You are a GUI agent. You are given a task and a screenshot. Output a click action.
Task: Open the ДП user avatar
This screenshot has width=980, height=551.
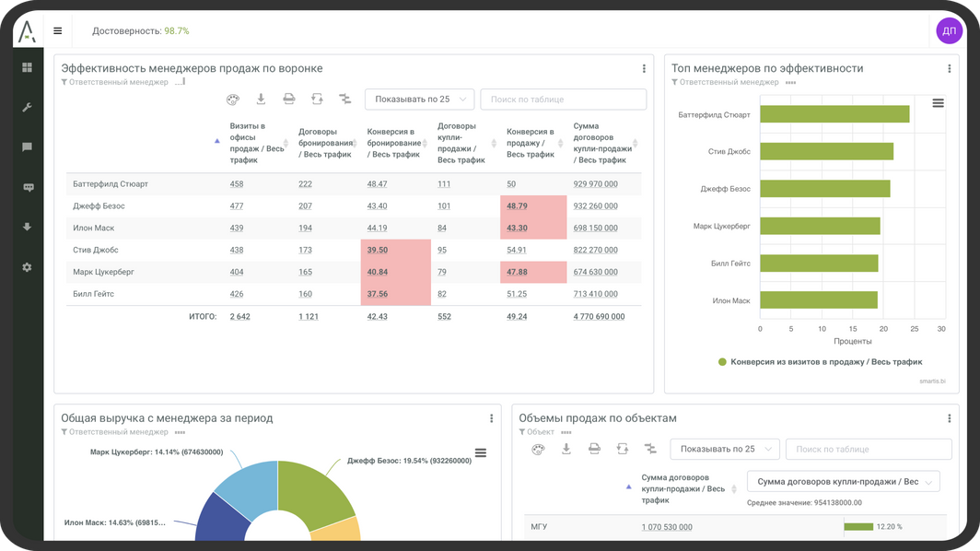pos(949,30)
